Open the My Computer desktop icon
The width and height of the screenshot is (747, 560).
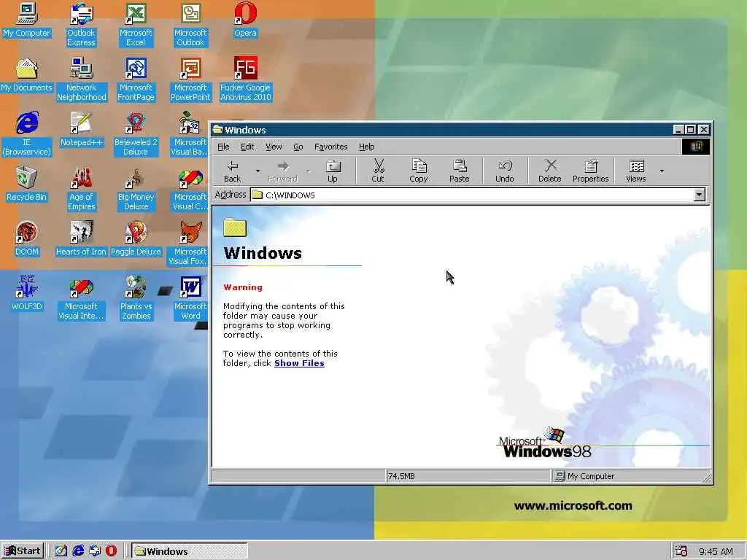pyautogui.click(x=27, y=20)
